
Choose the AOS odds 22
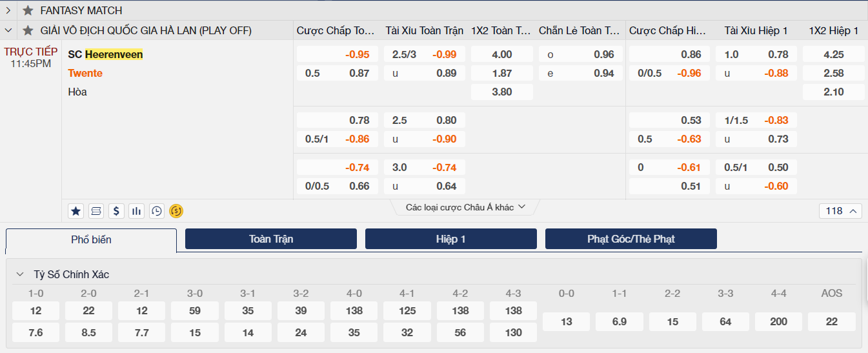tap(831, 321)
